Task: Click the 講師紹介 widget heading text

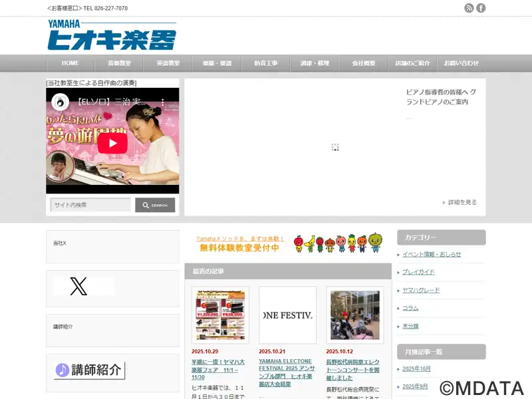Action: click(x=63, y=327)
